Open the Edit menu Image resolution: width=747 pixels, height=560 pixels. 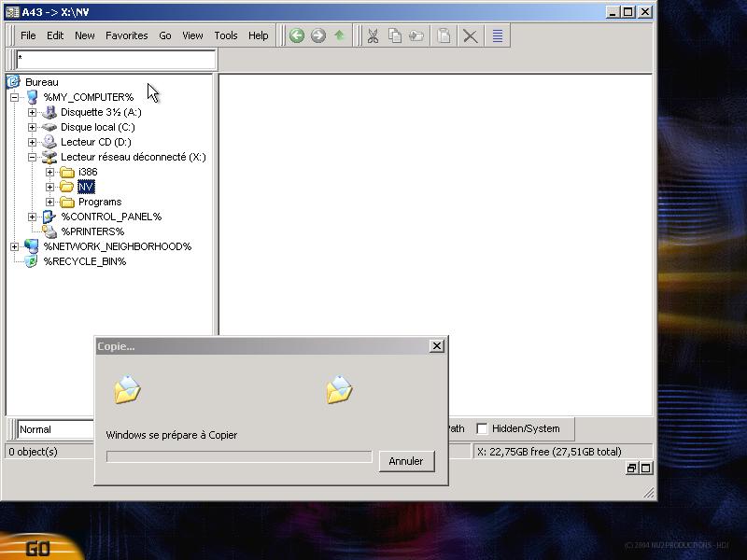coord(55,35)
